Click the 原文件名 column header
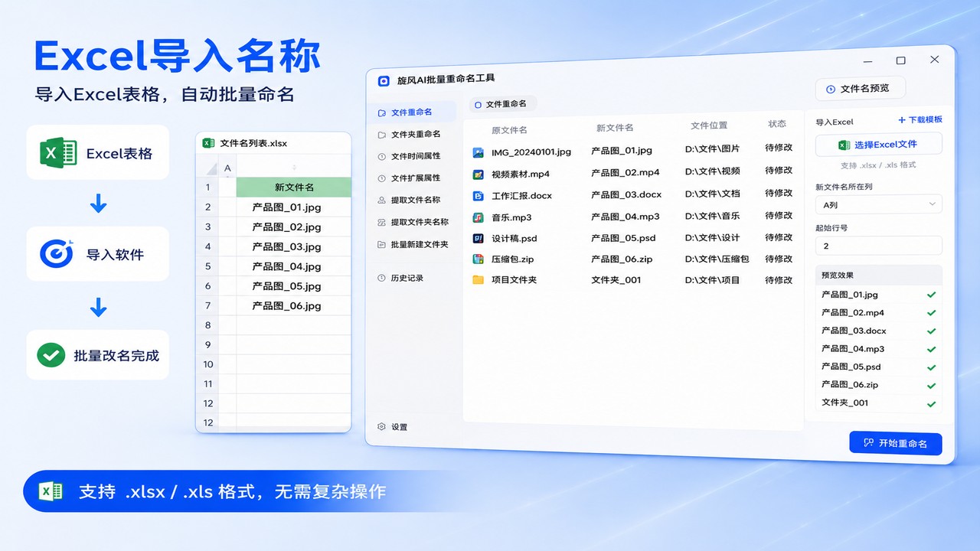 click(x=509, y=130)
